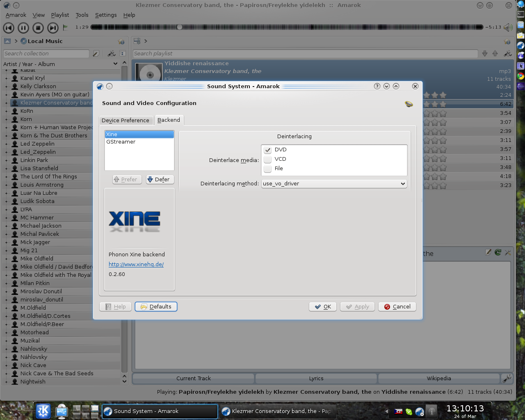This screenshot has width=525, height=420.
Task: Enable File deinterlace checkbox
Action: point(268,169)
